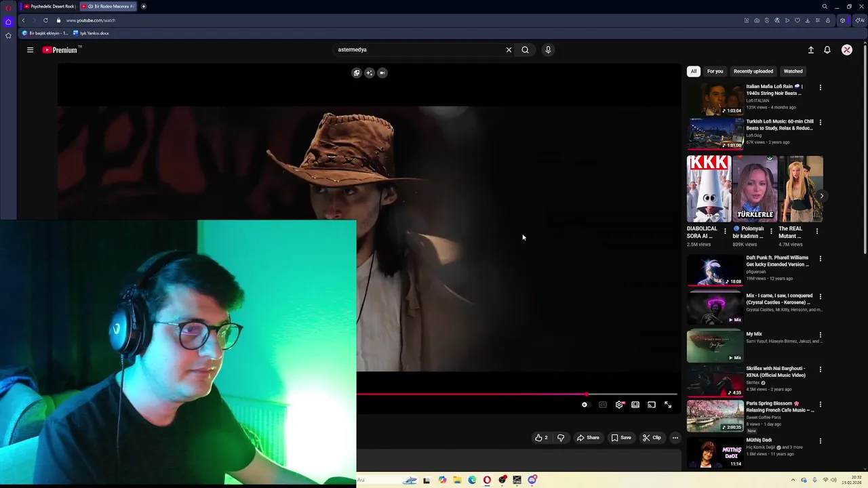Open more actions under video
868x488 pixels.
click(675, 438)
